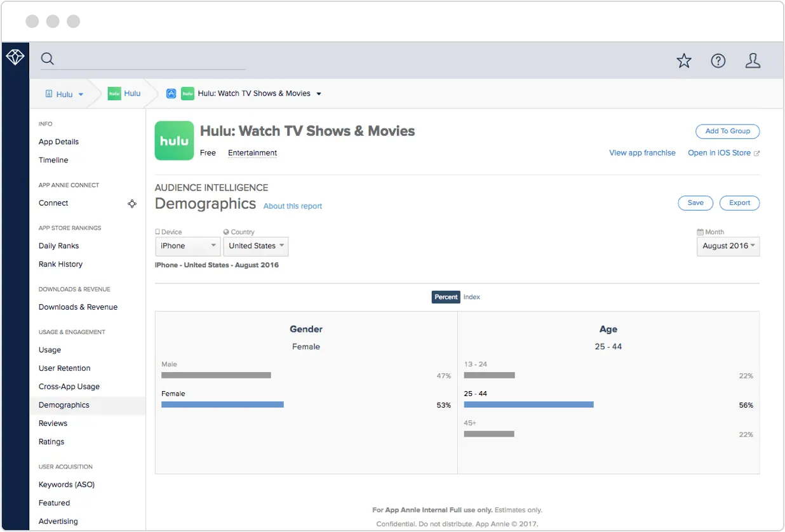Switch to Percent view
Image resolution: width=785 pixels, height=532 pixels.
click(446, 297)
